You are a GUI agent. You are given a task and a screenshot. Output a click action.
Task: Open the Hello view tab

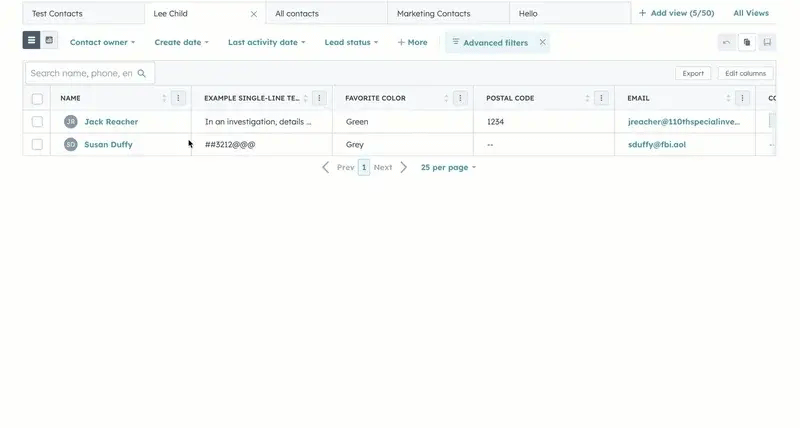point(570,14)
